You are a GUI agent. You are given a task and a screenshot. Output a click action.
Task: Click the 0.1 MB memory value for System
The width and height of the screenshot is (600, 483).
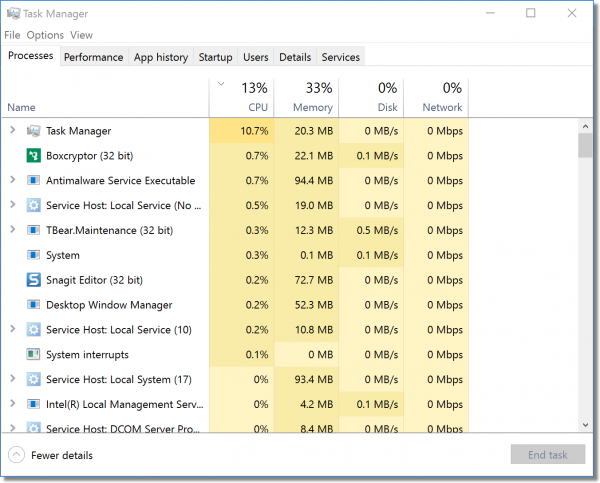pyautogui.click(x=316, y=255)
